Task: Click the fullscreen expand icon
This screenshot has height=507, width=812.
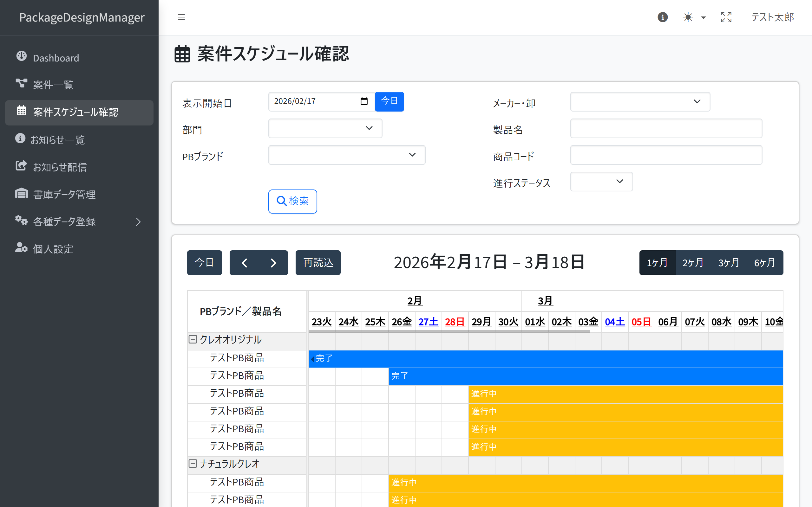Action: tap(726, 17)
